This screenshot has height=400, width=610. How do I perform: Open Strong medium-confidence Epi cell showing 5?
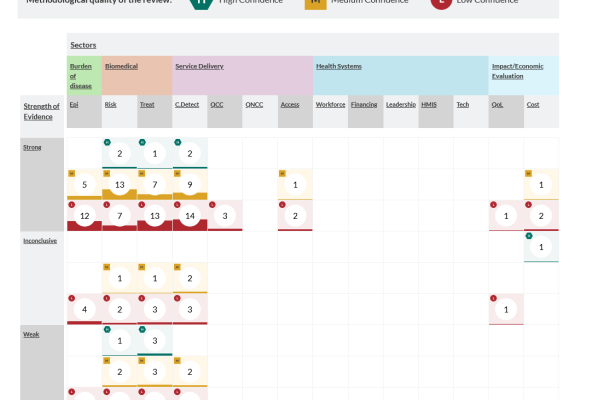click(84, 184)
